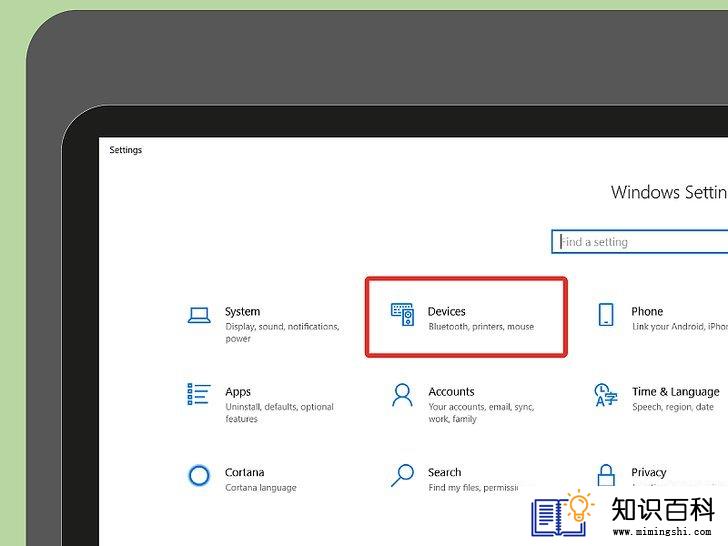
Task: Open the Apps list icon
Action: point(199,394)
